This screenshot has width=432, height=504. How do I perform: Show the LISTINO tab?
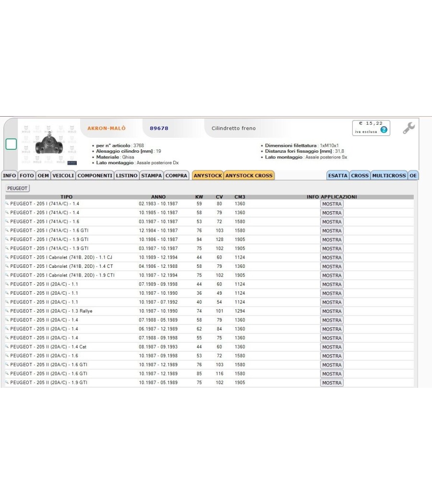point(127,176)
